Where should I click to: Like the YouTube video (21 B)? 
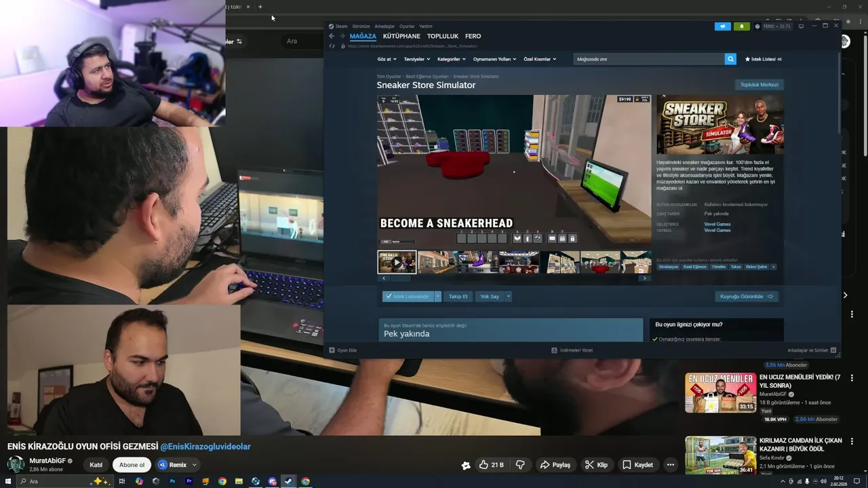[x=492, y=465]
